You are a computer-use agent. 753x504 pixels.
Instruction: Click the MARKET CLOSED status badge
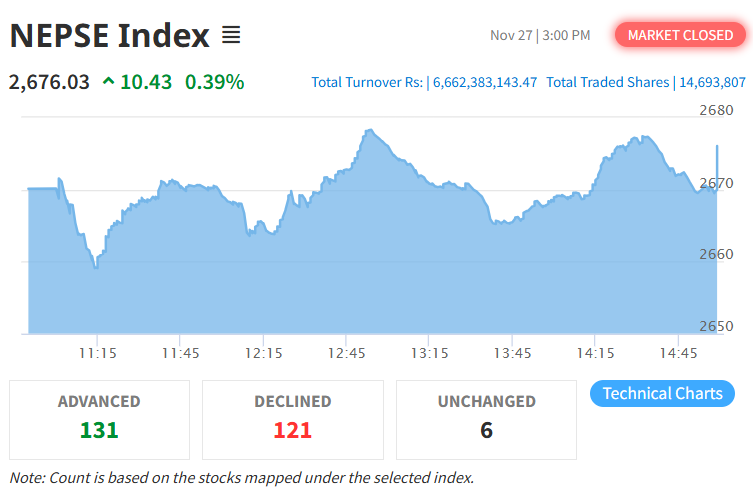coord(680,35)
